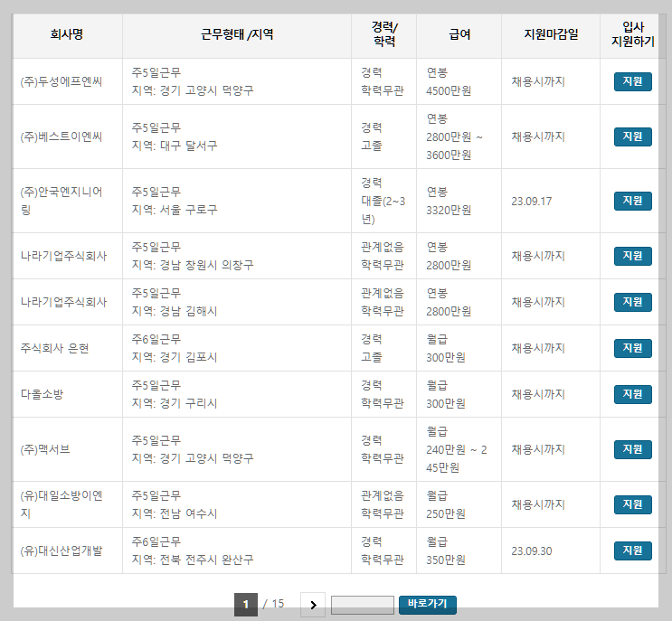Apply to 주식회사 은현 using 지원
The image size is (672, 621).
coord(632,348)
